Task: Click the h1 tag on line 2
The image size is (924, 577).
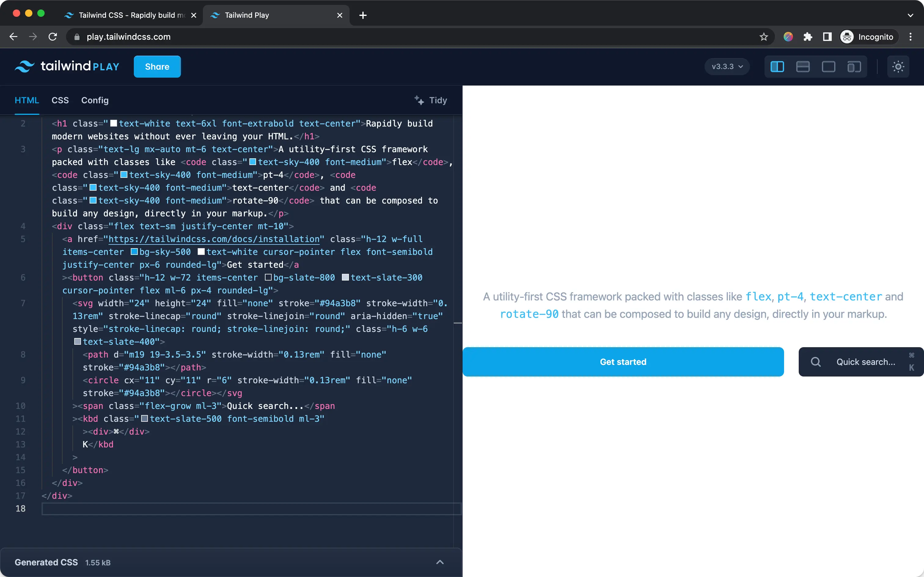Action: pos(62,123)
